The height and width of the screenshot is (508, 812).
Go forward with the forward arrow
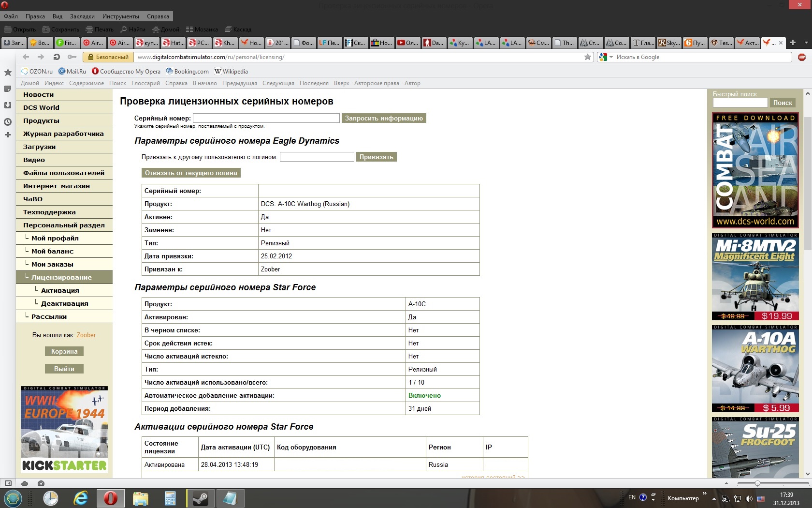(x=41, y=57)
